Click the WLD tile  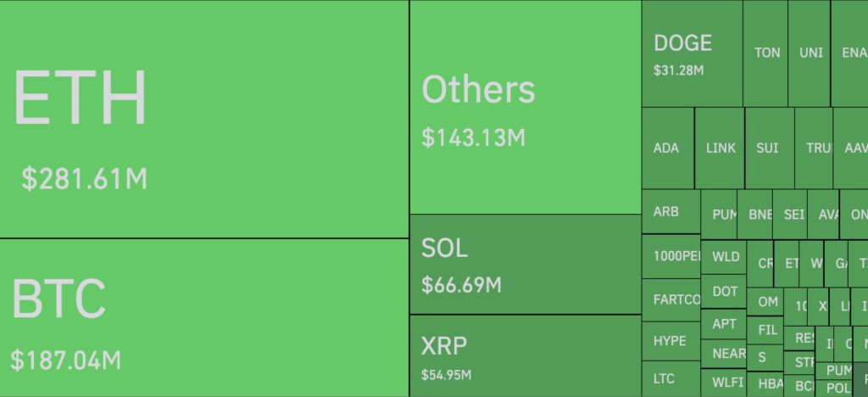(724, 257)
